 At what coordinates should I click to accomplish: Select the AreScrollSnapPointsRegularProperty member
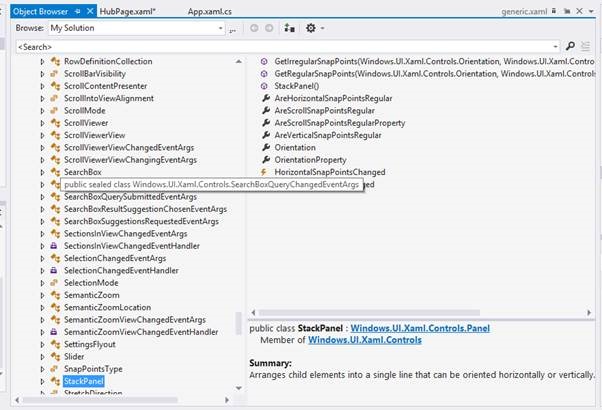click(340, 123)
